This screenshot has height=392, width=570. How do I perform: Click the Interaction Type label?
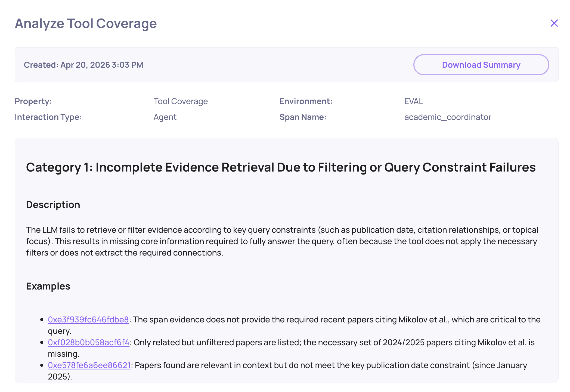click(x=48, y=117)
